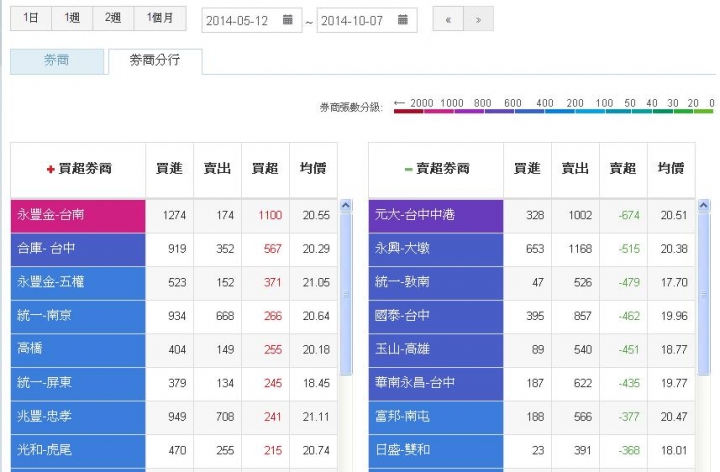The width and height of the screenshot is (720, 472).
Task: Click net-sell value -515
Action: (x=629, y=249)
